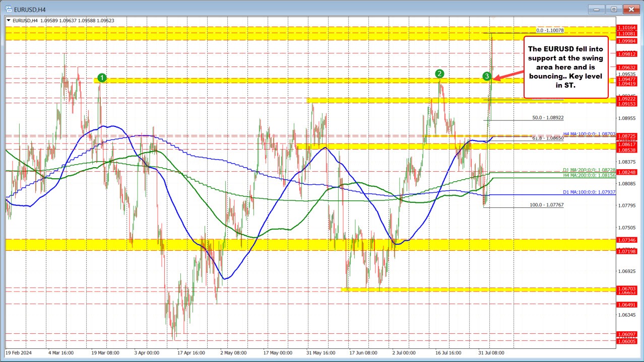
Task: Select the green circled marker labeled 1
Action: pos(102,78)
